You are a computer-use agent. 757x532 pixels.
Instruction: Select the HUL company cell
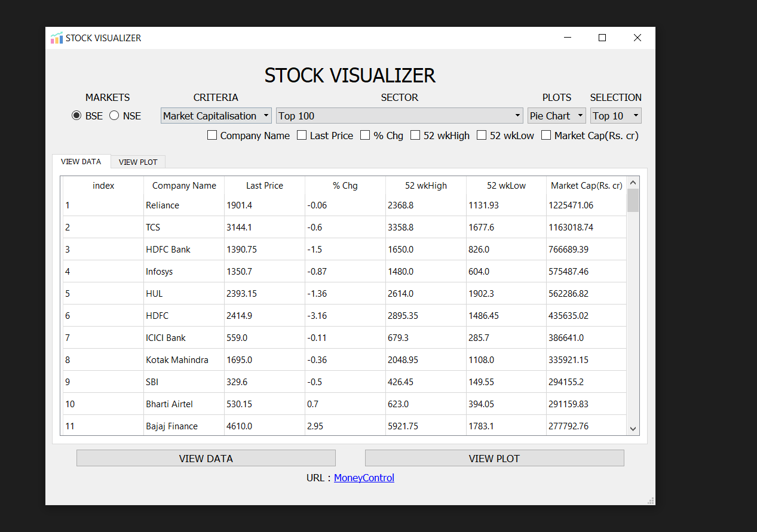[x=184, y=294]
